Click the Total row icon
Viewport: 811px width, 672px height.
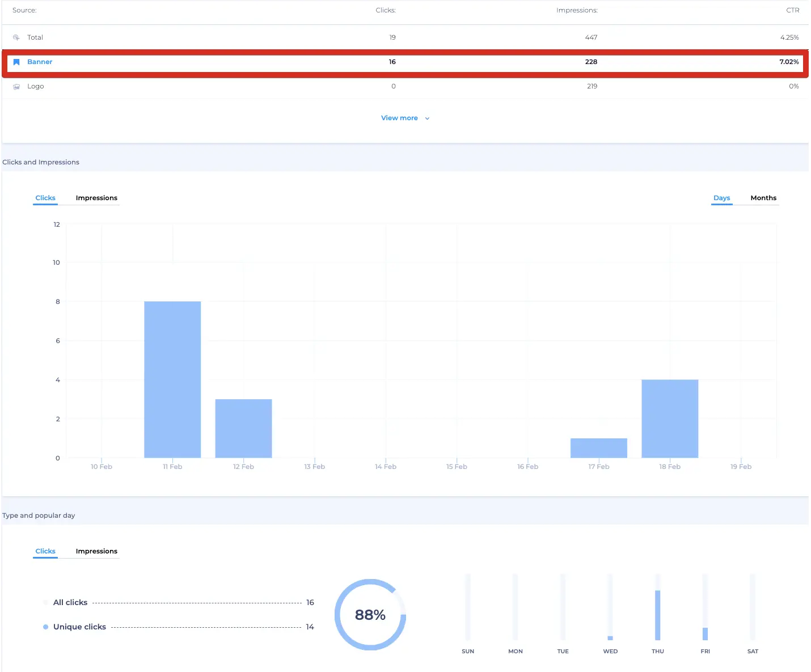click(x=16, y=37)
